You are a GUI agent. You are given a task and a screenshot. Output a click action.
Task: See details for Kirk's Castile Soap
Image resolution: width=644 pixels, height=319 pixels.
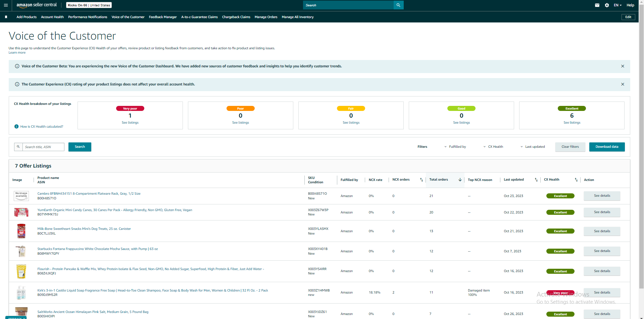tap(602, 293)
